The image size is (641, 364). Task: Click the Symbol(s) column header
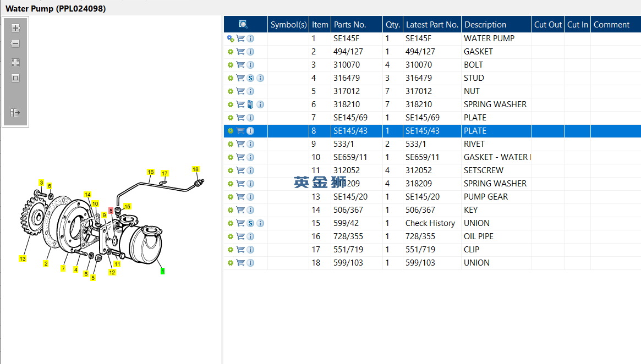[288, 25]
